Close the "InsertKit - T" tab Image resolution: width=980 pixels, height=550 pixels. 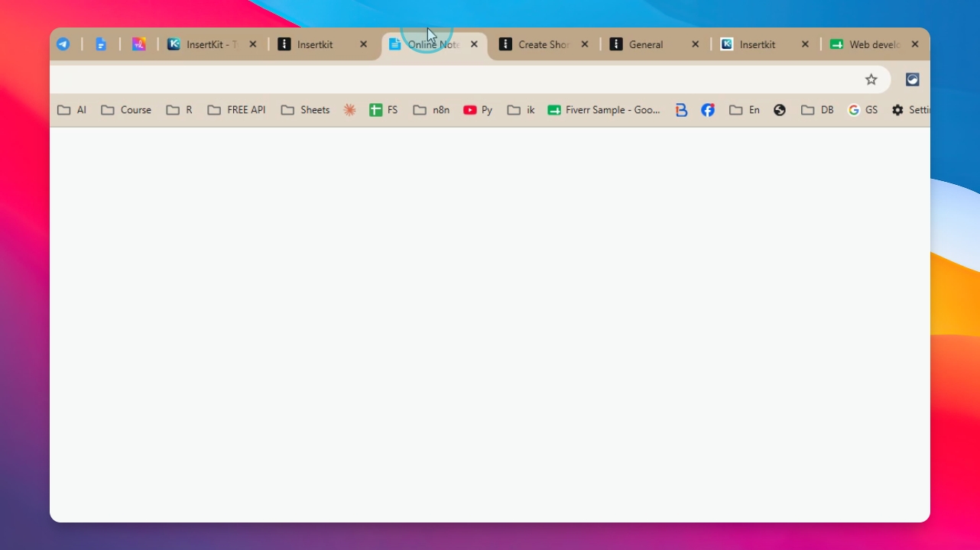coord(253,44)
